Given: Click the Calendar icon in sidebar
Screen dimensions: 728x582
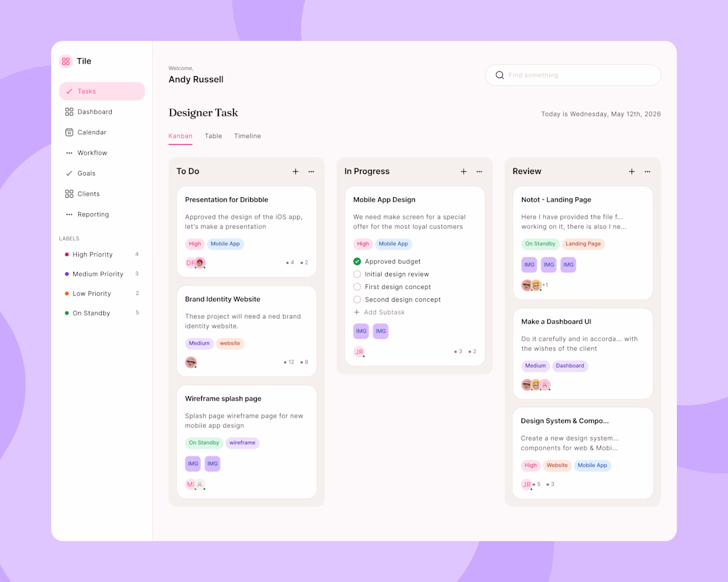Looking at the screenshot, I should [x=69, y=132].
